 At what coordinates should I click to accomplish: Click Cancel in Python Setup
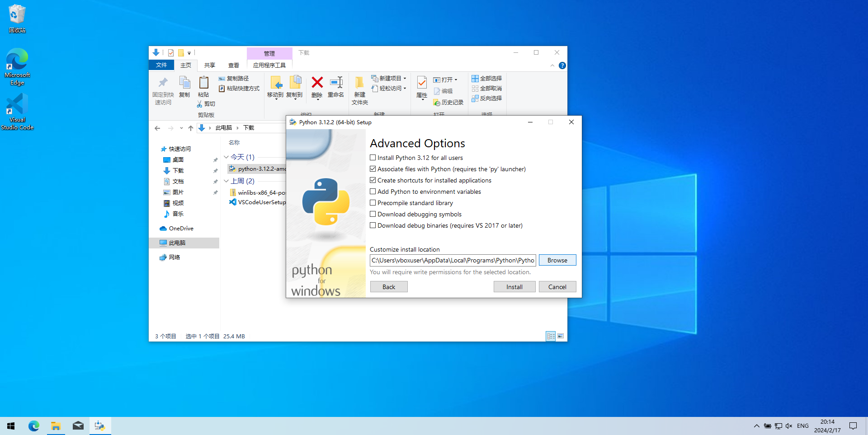coord(557,287)
